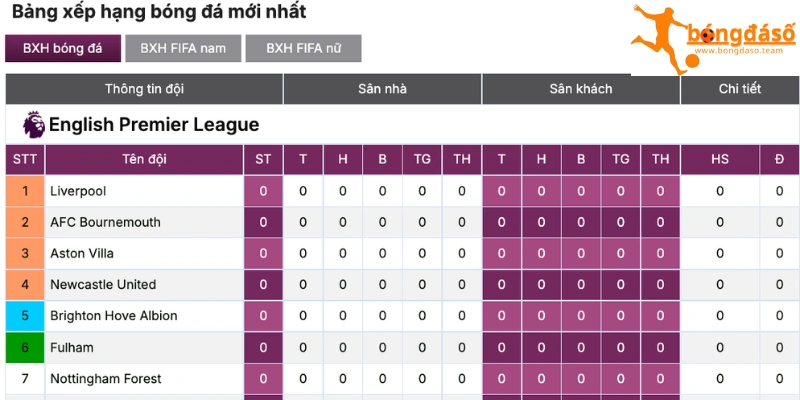The height and width of the screenshot is (400, 800).
Task: Click the green rank 6 badge
Action: 25,348
